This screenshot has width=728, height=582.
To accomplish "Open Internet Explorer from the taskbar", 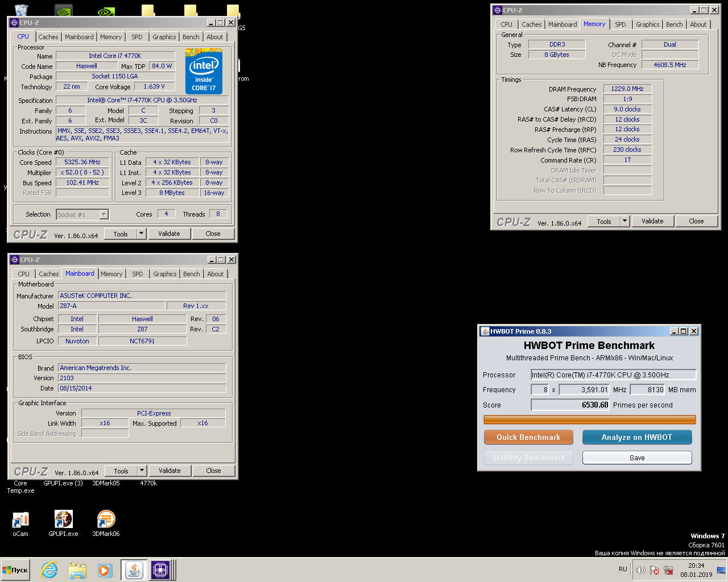I will pos(49,570).
